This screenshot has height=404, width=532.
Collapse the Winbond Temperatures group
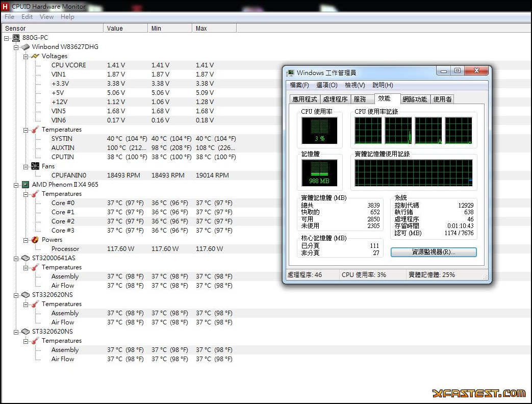(x=26, y=130)
